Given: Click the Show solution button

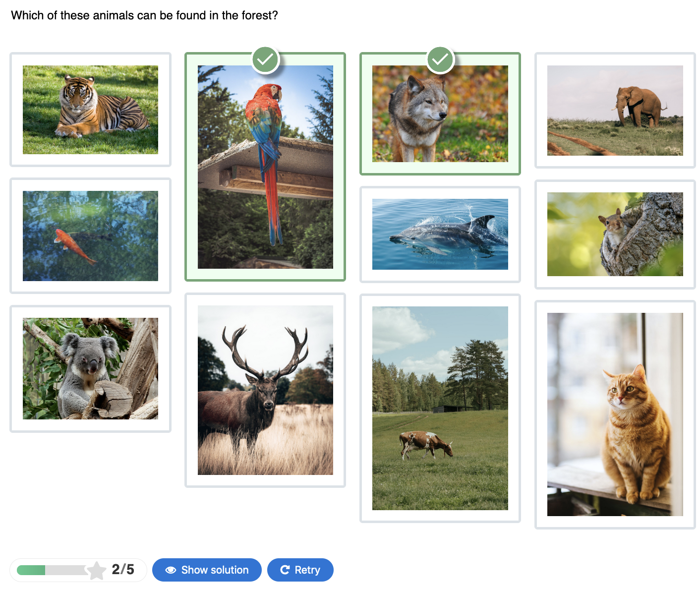Looking at the screenshot, I should coord(207,570).
